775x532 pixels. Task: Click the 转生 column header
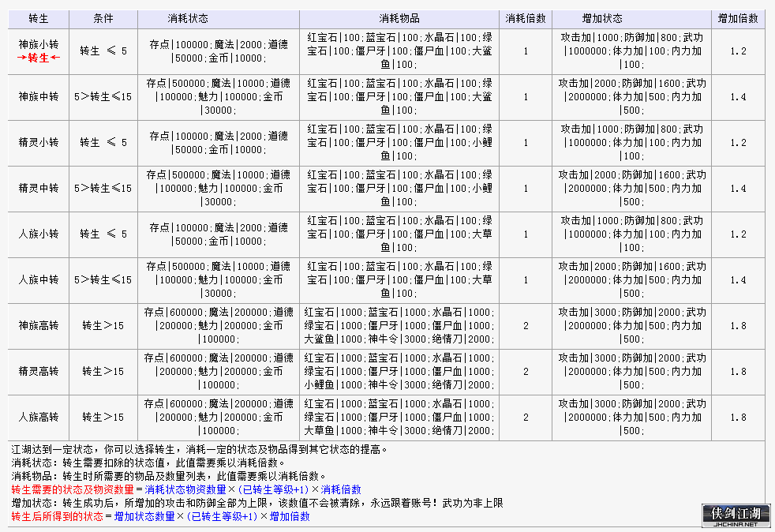point(39,19)
